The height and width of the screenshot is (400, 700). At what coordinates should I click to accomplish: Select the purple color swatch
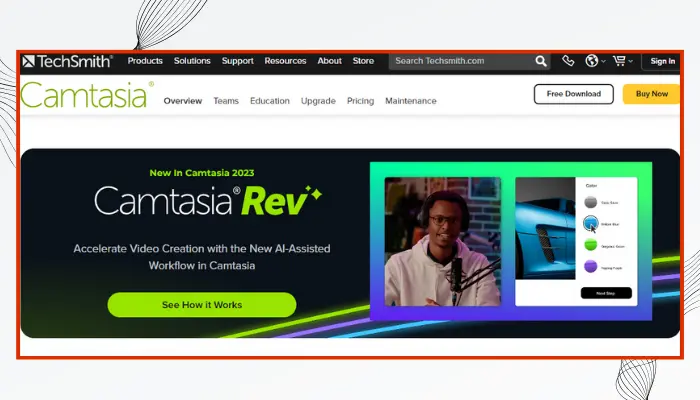[x=591, y=267]
